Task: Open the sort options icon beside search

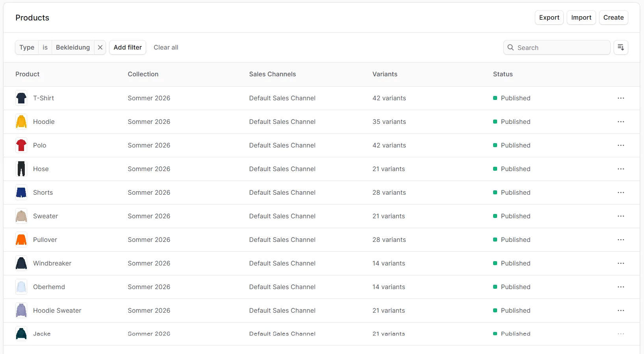Action: pos(621,47)
